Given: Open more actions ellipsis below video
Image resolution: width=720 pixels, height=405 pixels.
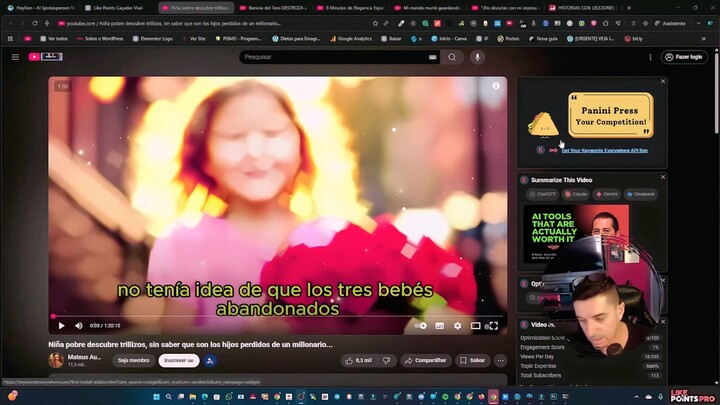Looking at the screenshot, I should [x=501, y=360].
